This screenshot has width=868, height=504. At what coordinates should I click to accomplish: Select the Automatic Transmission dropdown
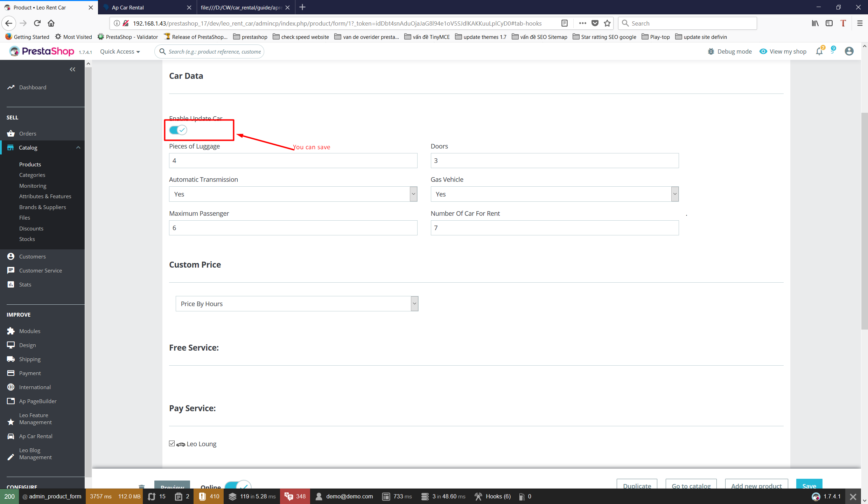(293, 194)
